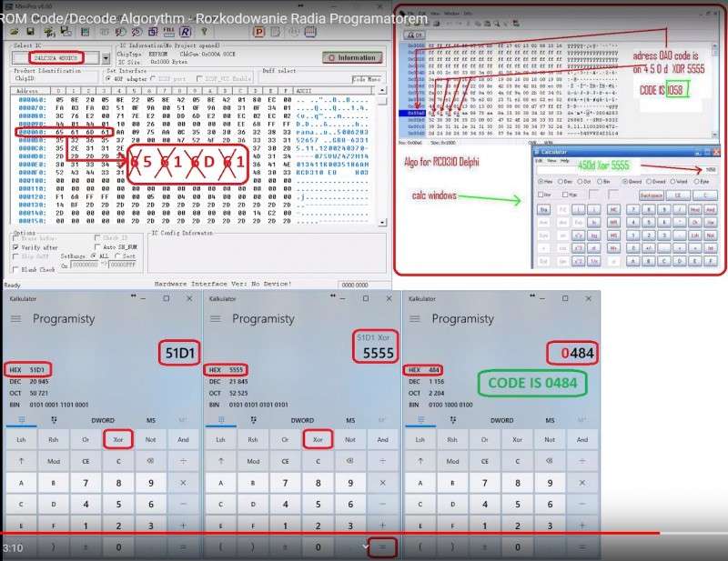Click the hex view vertical scrollbar in MiniPro
This screenshot has width=728, height=561.
(x=382, y=155)
